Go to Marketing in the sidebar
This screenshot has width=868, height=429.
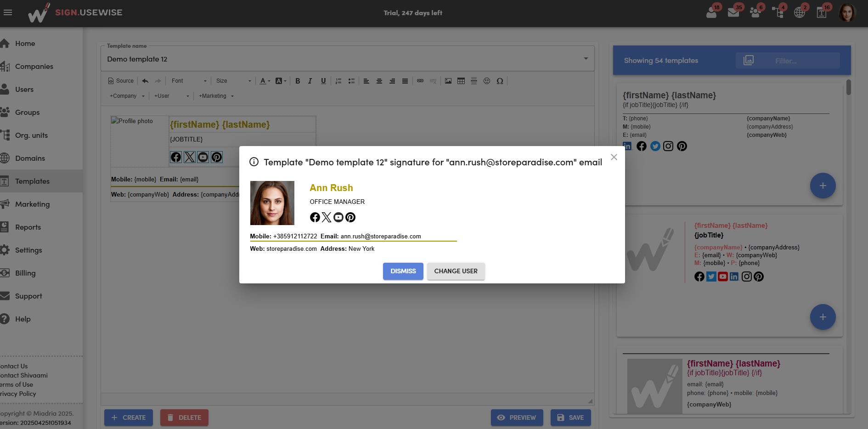coord(32,204)
